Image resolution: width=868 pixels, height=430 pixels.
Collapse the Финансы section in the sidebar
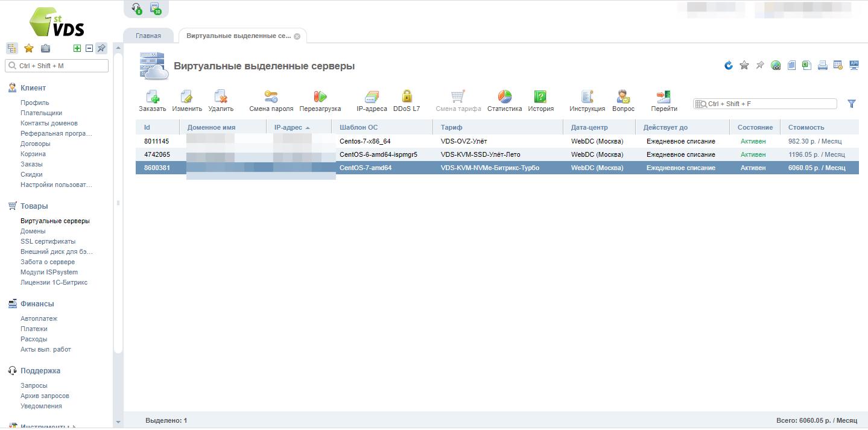pos(37,304)
